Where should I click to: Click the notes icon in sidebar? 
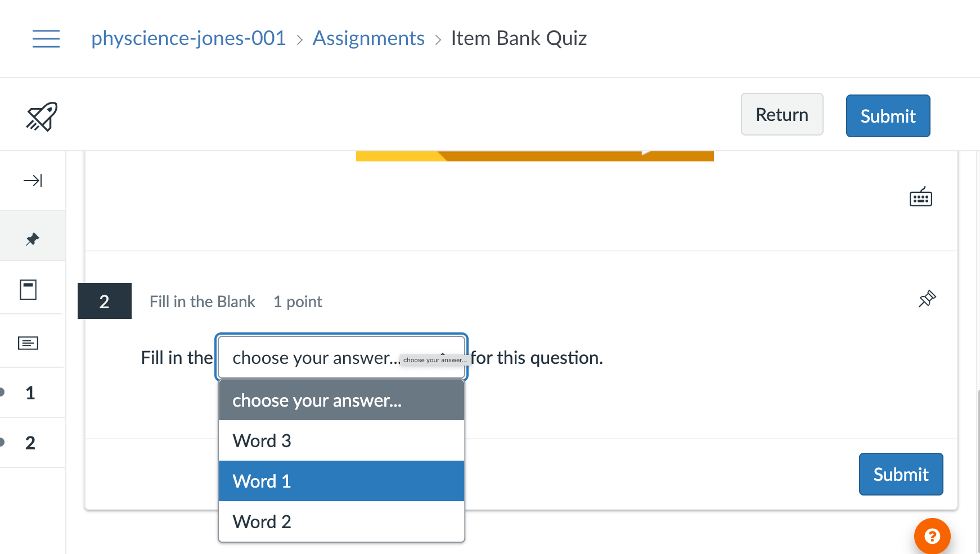[28, 343]
